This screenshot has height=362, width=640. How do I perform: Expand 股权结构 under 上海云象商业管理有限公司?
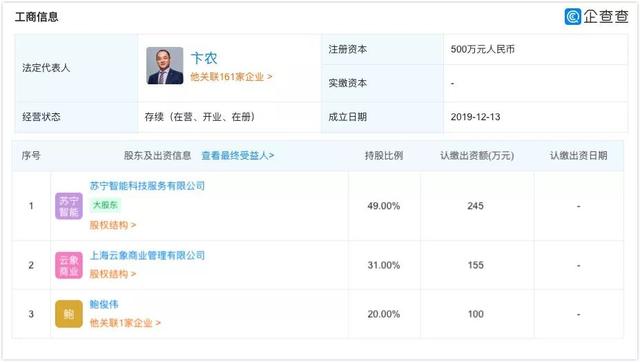tap(113, 274)
